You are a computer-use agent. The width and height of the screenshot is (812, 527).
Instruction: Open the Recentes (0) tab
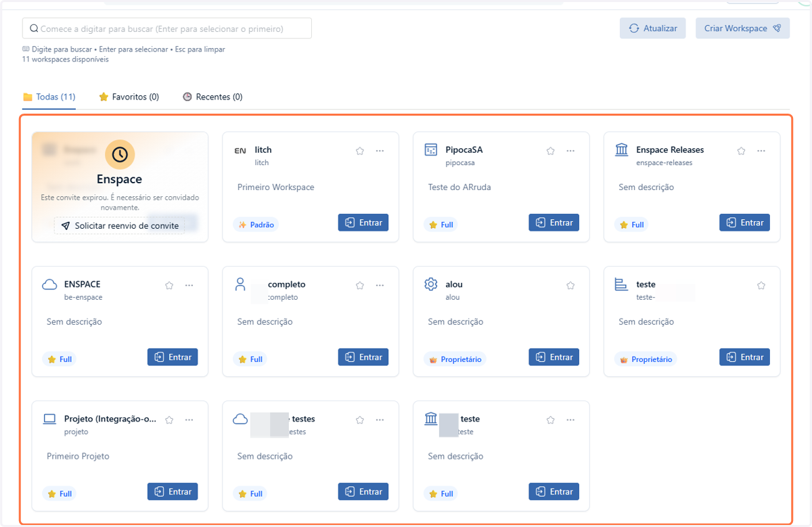[212, 97]
